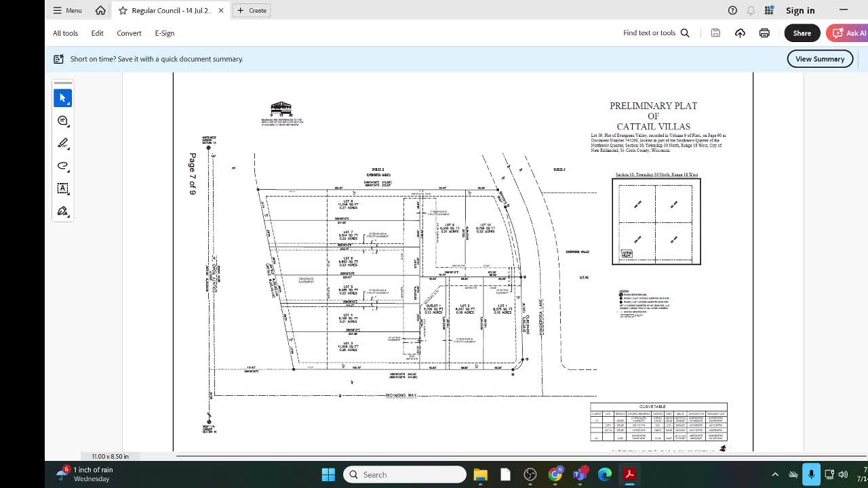
Task: Open Microsoft Edge from the taskbar
Action: coord(604,474)
